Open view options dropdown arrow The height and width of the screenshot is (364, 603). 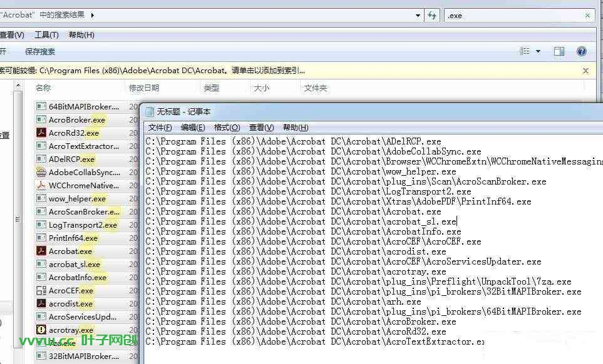tap(538, 51)
